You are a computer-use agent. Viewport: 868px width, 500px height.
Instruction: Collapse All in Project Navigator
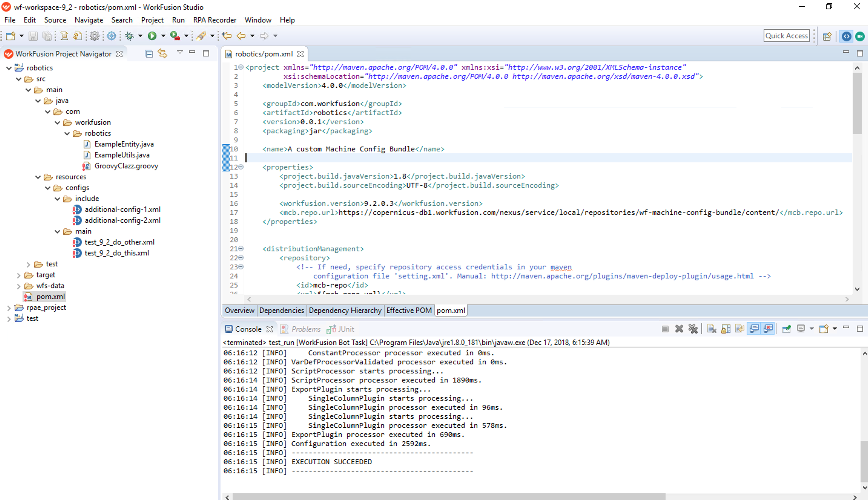click(x=148, y=54)
